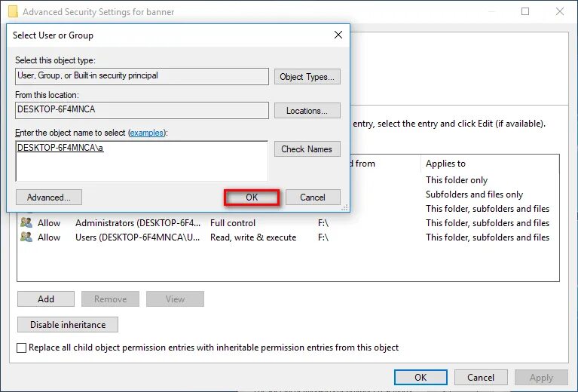Click 'This folder only' applies-to cell
Image resolution: width=578 pixels, height=392 pixels.
point(457,180)
